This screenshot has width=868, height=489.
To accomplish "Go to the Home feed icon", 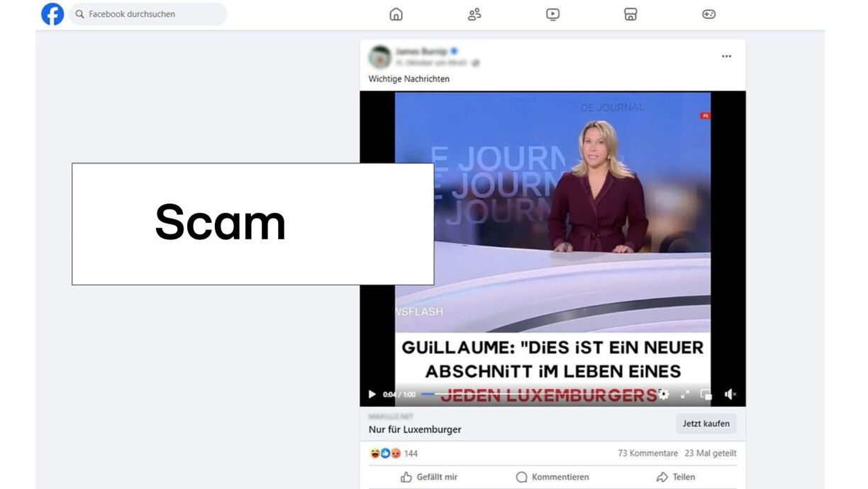I will click(396, 14).
